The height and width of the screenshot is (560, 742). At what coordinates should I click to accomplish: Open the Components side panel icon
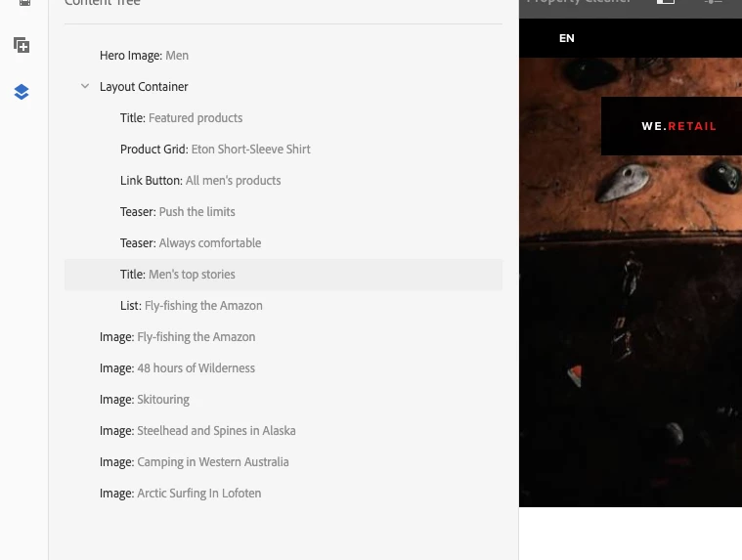point(22,45)
